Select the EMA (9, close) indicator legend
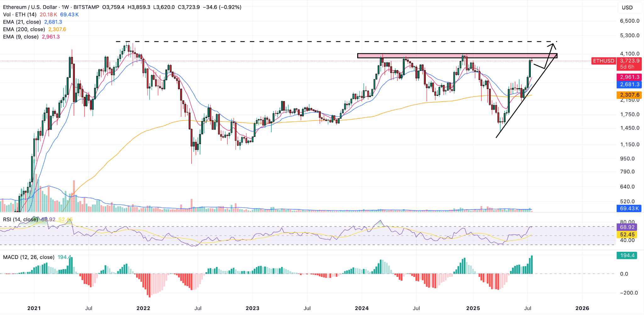The image size is (644, 315). click(x=21, y=37)
